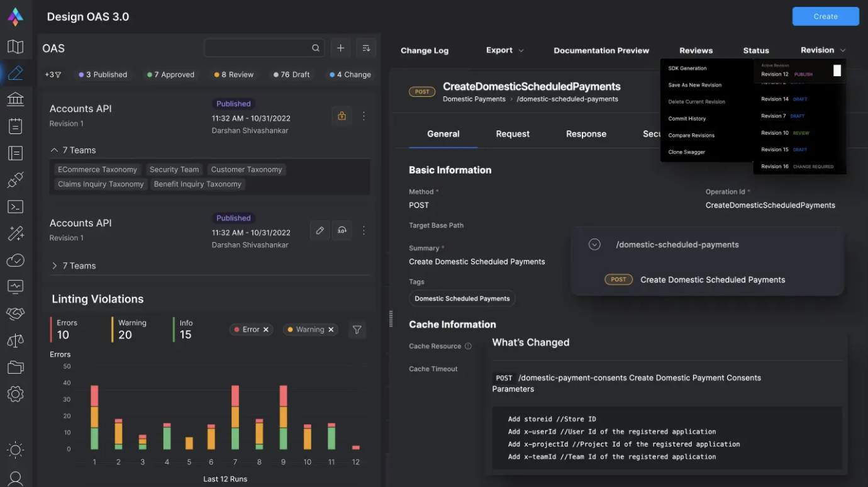Toggle the 3 Published filter chip
The width and height of the screenshot is (868, 487).
(x=103, y=74)
